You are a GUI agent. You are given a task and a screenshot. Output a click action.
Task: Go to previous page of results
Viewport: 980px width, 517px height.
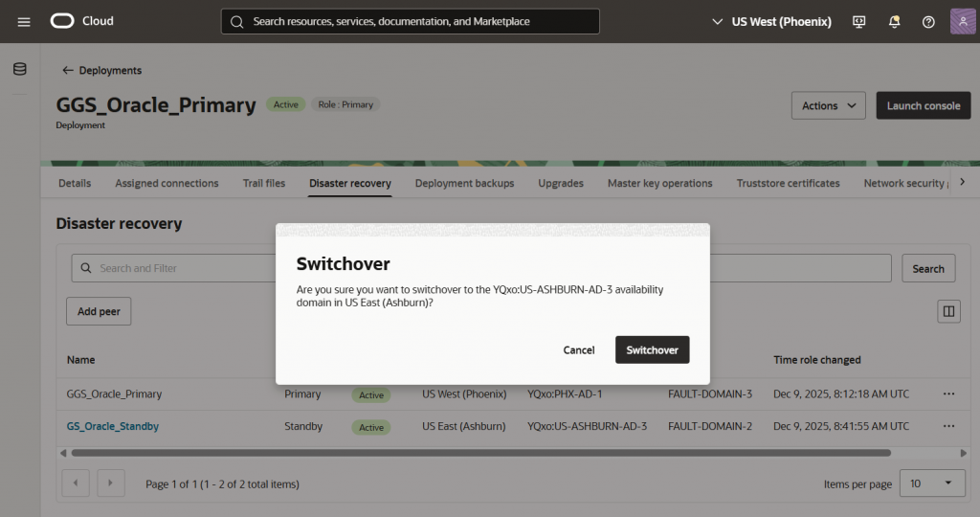(76, 483)
